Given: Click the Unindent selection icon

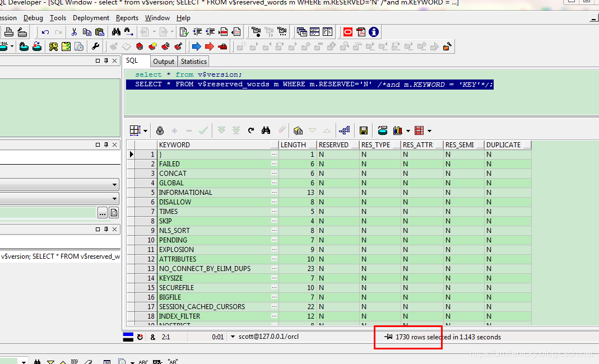Looking at the screenshot, I should coord(210,32).
